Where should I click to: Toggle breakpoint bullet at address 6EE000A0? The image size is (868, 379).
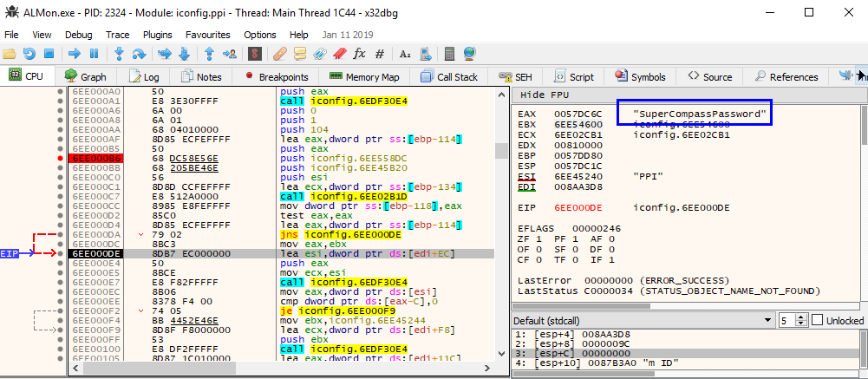coord(61,91)
